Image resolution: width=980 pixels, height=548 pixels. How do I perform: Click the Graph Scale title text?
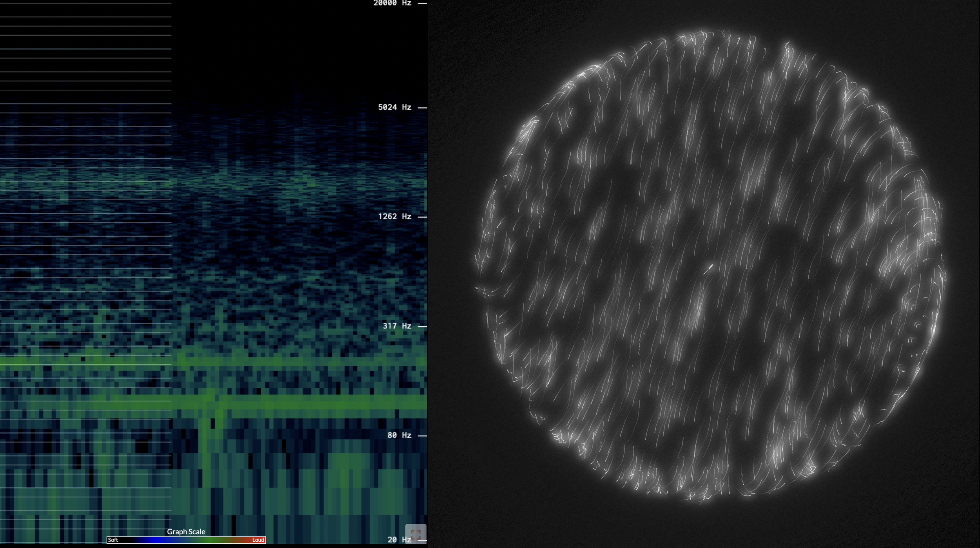tap(186, 532)
